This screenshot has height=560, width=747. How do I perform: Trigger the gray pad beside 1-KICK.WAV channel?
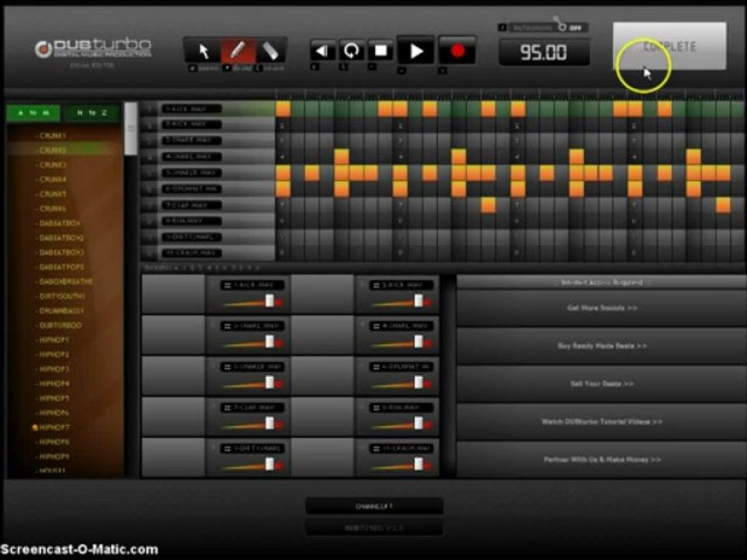pyautogui.click(x=174, y=294)
